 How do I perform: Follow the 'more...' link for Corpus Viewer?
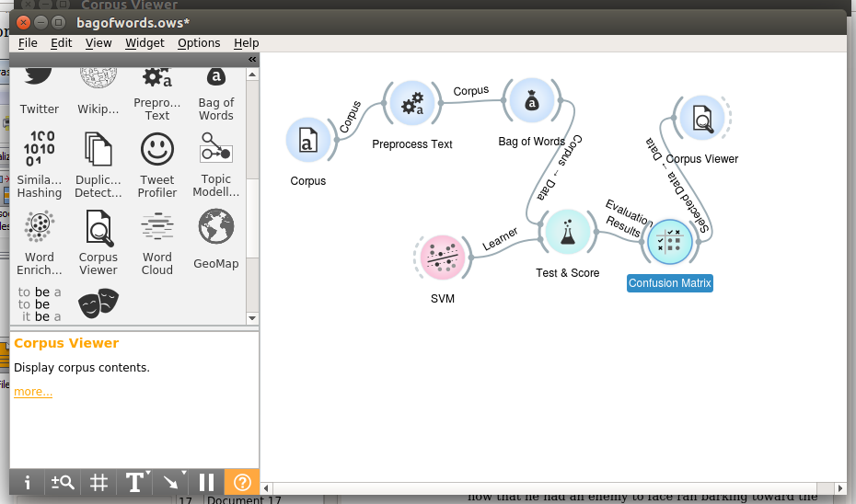coord(33,392)
